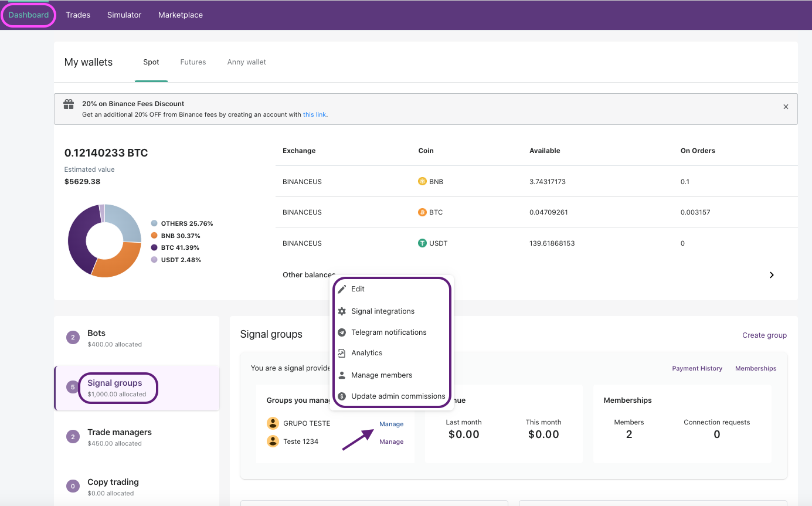Click the Analytics chart icon
This screenshot has width=812, height=506.
[342, 353]
